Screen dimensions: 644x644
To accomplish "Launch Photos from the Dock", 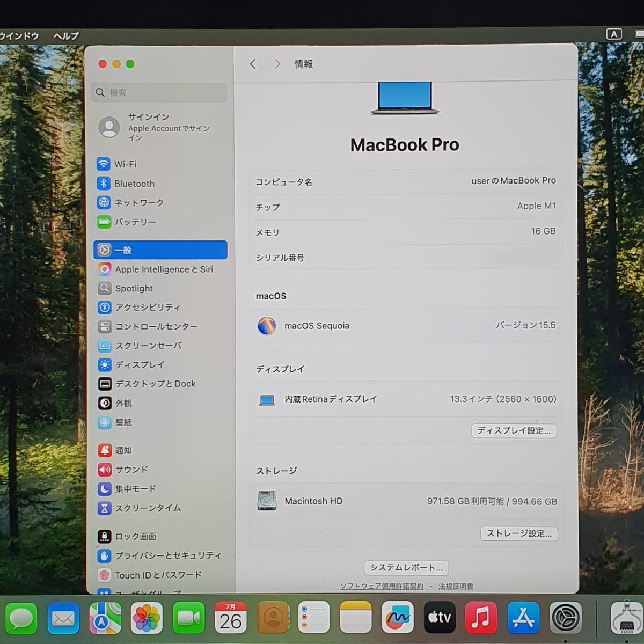I will point(147,619).
